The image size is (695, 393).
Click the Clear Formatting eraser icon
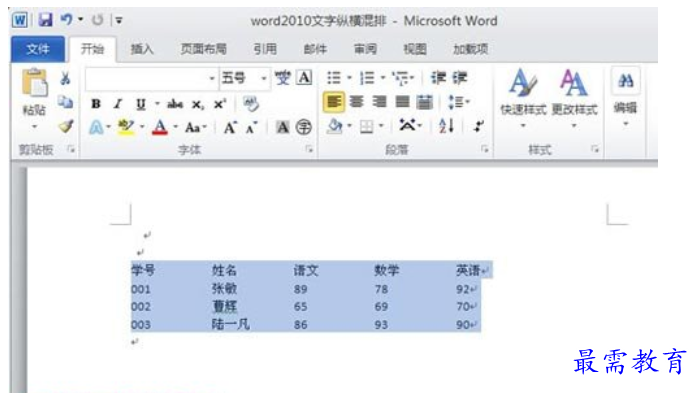pyautogui.click(x=251, y=104)
